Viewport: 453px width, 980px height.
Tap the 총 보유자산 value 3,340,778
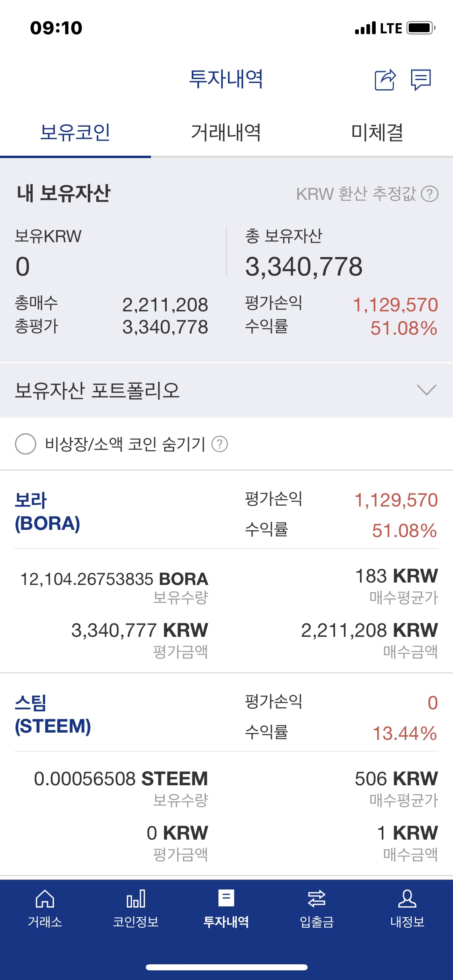point(304,267)
